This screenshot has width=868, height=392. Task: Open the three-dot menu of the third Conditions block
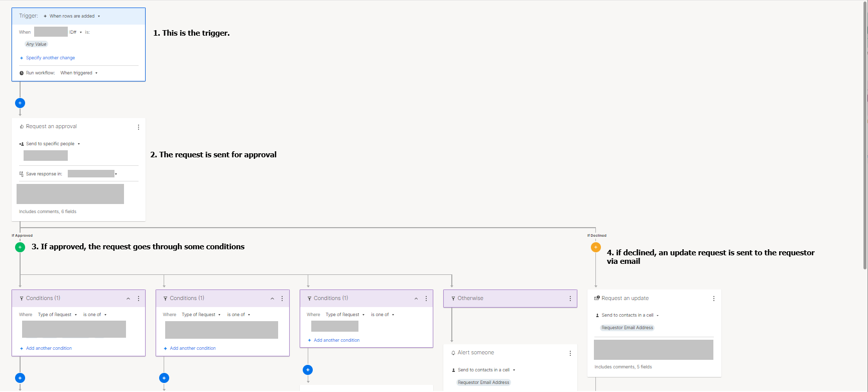426,299
